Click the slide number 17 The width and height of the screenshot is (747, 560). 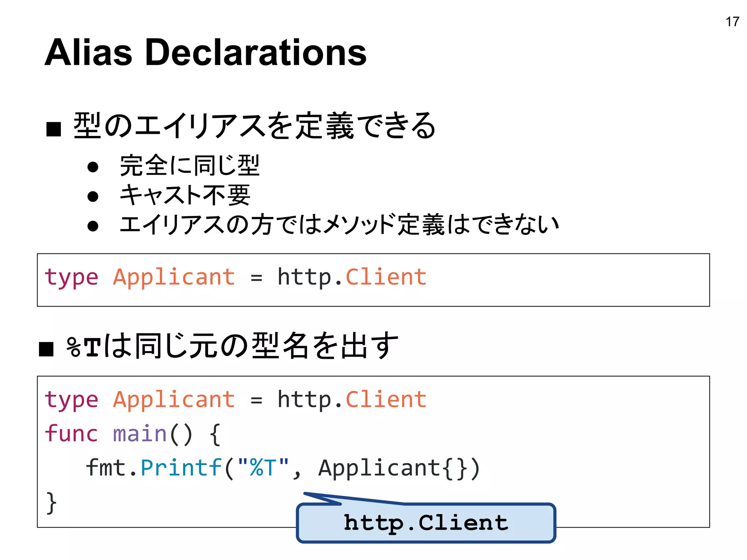732,22
